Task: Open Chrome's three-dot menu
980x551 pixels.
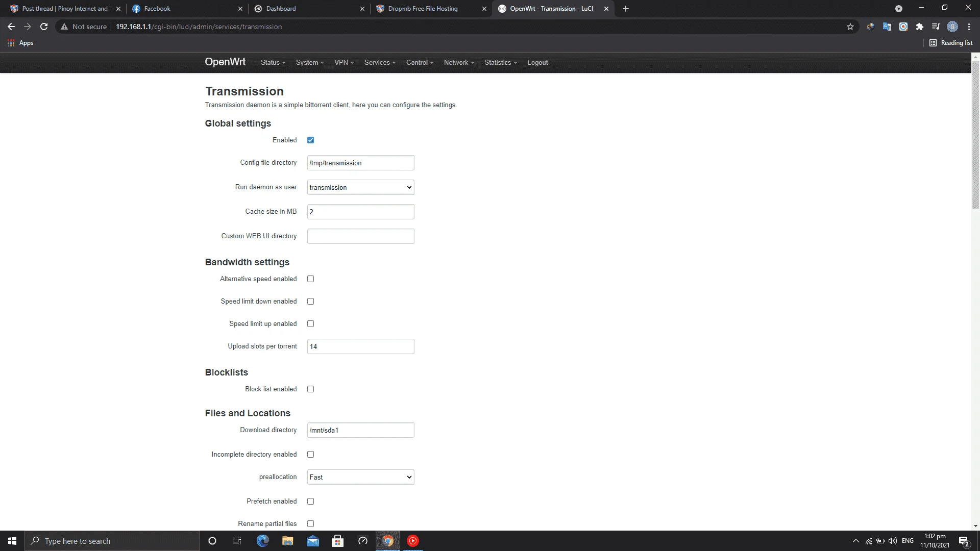Action: point(969,27)
